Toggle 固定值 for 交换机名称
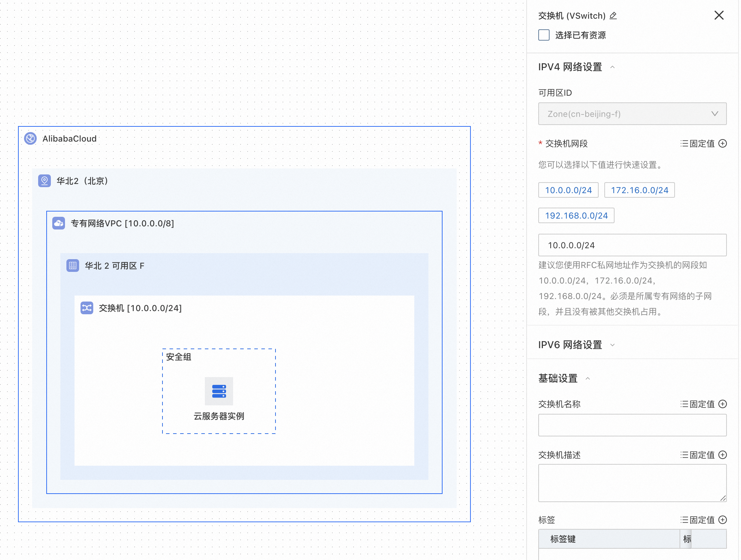The width and height of the screenshot is (741, 560). click(702, 404)
